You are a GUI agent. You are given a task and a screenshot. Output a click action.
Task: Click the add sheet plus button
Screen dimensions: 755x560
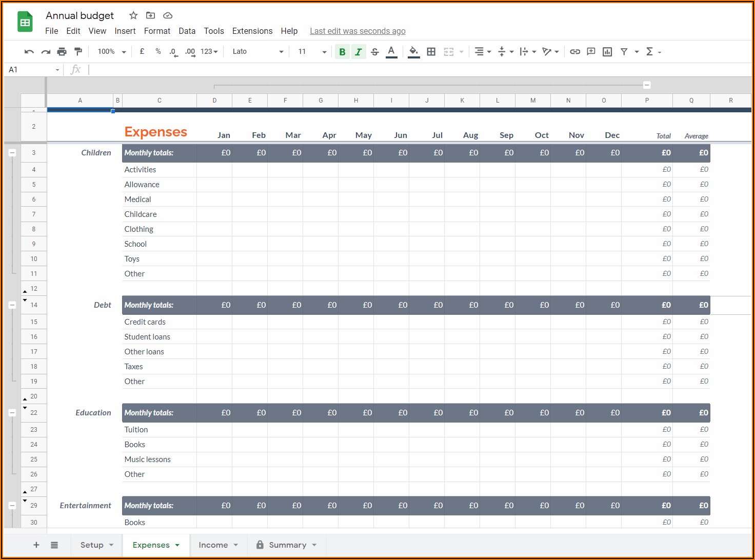point(36,545)
